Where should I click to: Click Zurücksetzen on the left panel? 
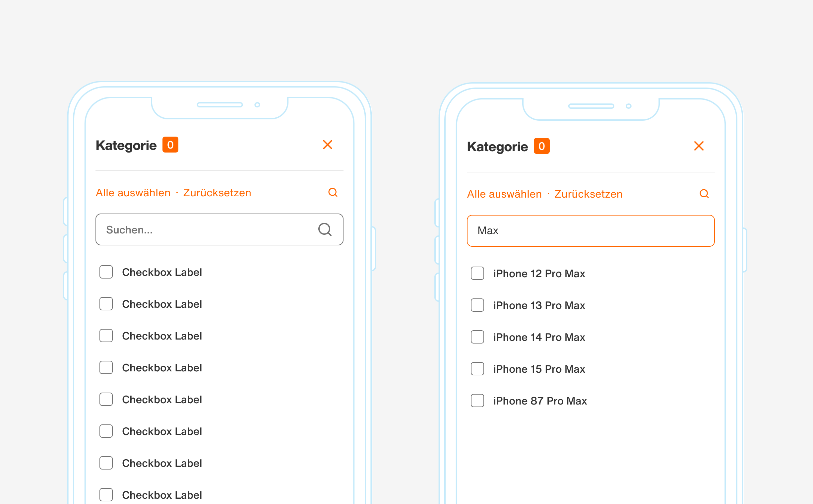(x=217, y=192)
